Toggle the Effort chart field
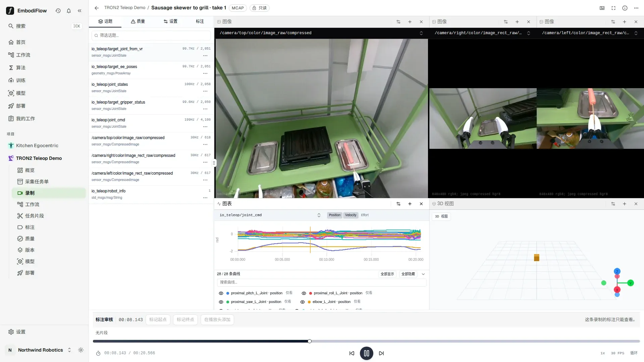644x362 pixels. point(365,215)
